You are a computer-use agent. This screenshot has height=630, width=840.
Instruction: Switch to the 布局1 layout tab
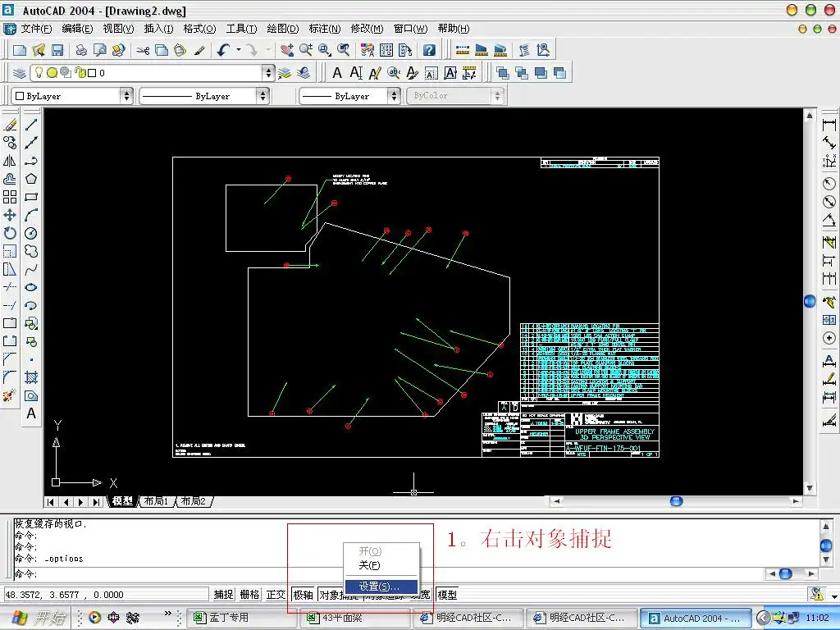(x=157, y=501)
